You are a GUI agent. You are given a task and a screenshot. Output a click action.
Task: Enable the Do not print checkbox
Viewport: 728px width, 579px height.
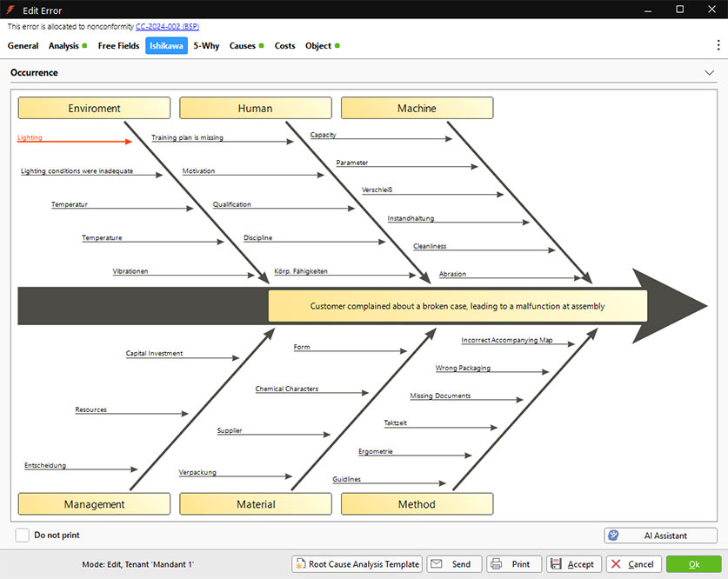23,536
